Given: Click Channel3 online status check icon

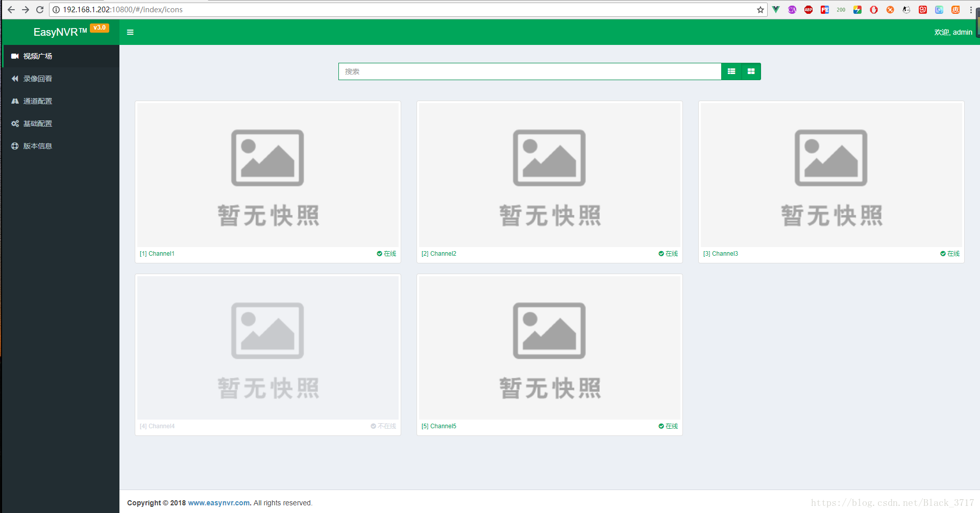Looking at the screenshot, I should [943, 254].
